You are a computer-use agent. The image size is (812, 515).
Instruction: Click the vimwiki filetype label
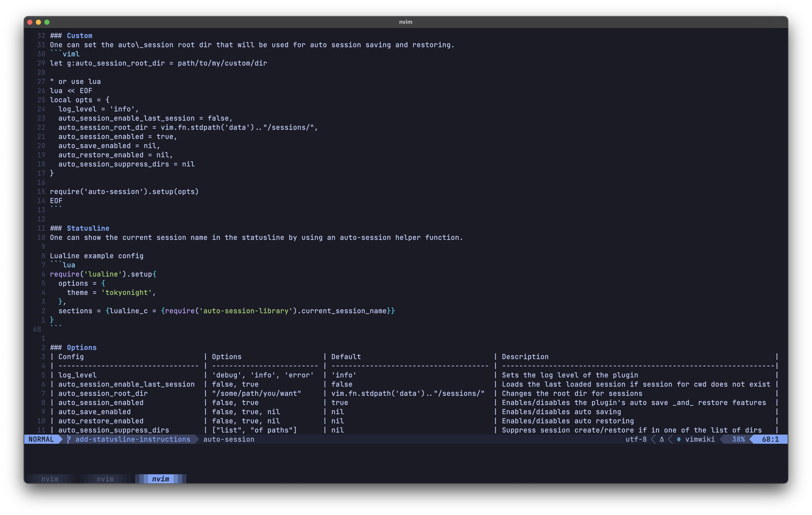700,439
